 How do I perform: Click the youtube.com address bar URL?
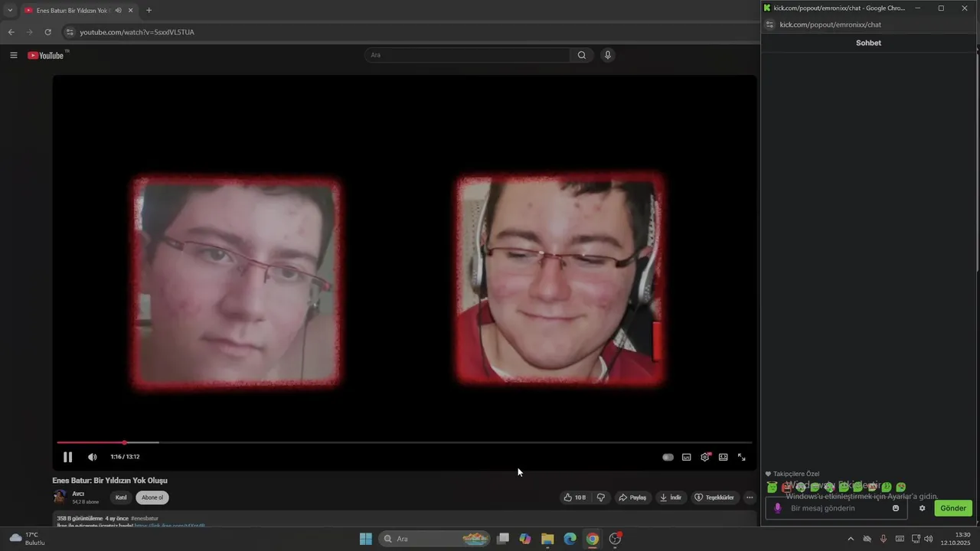[x=137, y=32]
